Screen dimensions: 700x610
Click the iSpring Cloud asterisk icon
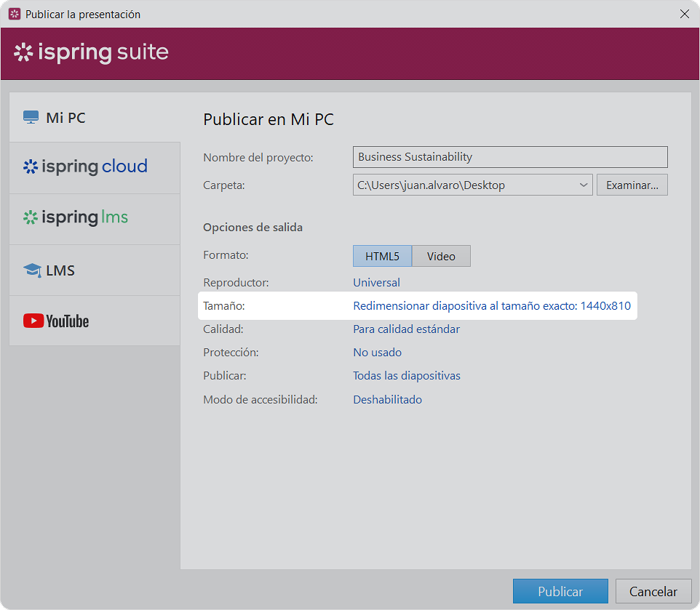click(31, 166)
